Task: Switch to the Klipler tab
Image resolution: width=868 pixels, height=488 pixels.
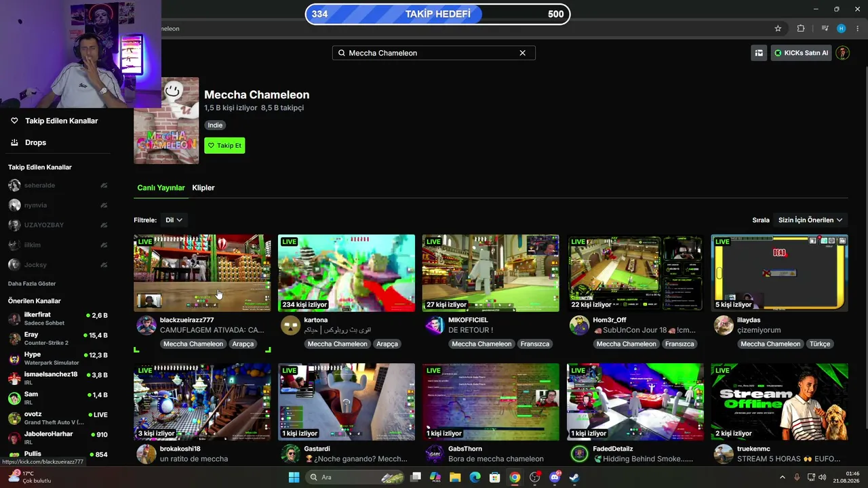Action: point(203,188)
